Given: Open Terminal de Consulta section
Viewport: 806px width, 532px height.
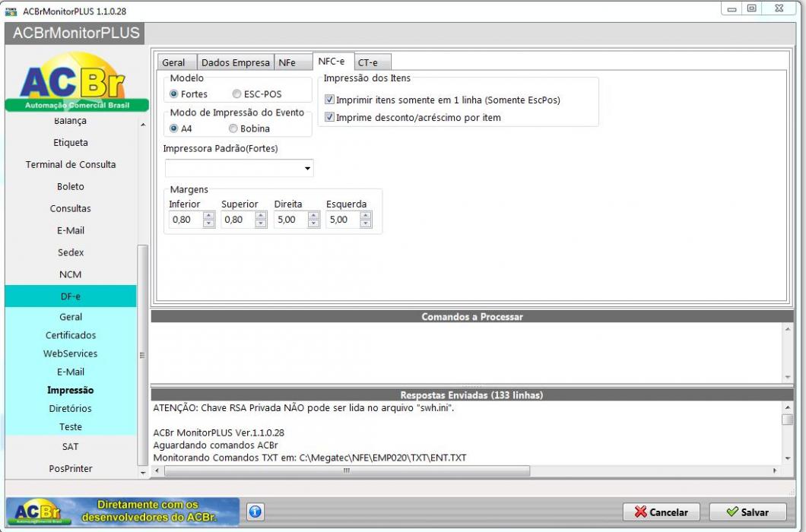Looking at the screenshot, I should pos(71,164).
